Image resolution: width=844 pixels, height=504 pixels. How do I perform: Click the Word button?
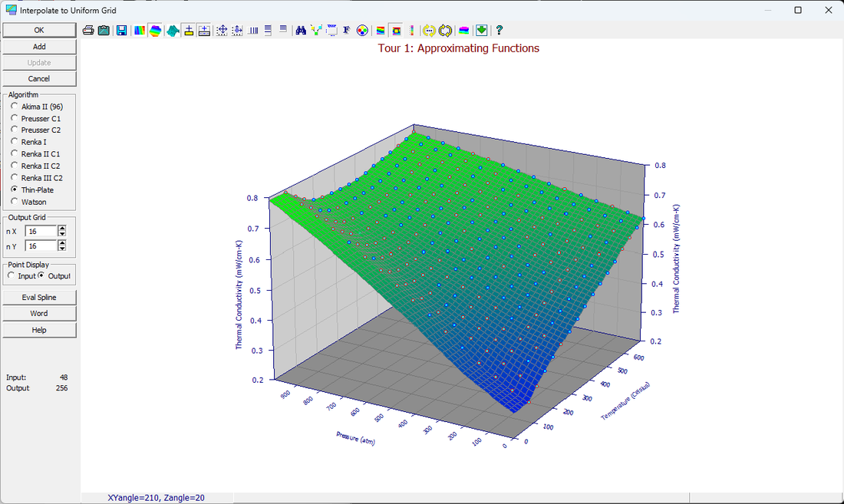point(39,314)
